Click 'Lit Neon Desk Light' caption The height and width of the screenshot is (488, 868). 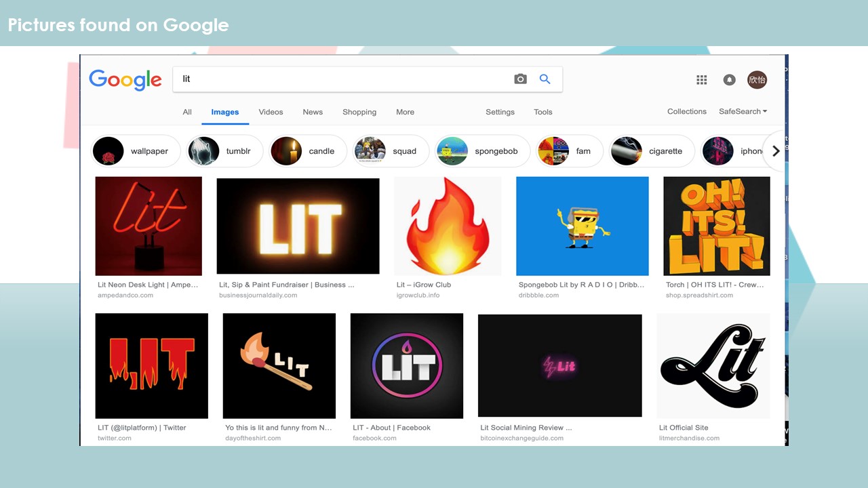click(x=148, y=285)
